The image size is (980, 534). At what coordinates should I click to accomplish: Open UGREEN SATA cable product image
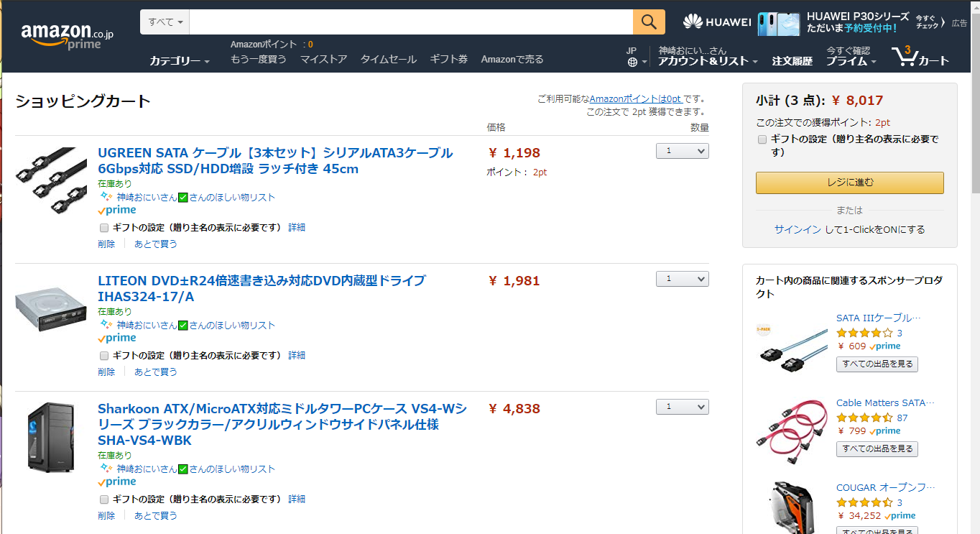point(51,180)
